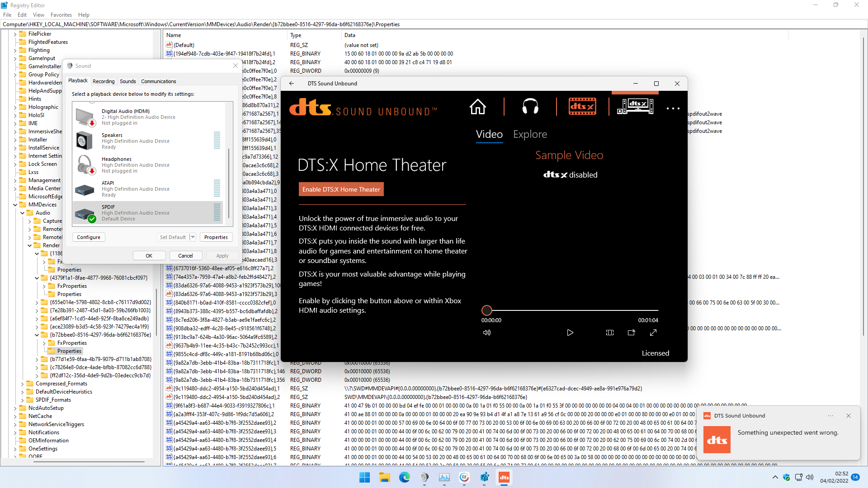This screenshot has height=488, width=868.
Task: Expand the {655e014e-5798-4802...} key
Action: [x=37, y=302]
